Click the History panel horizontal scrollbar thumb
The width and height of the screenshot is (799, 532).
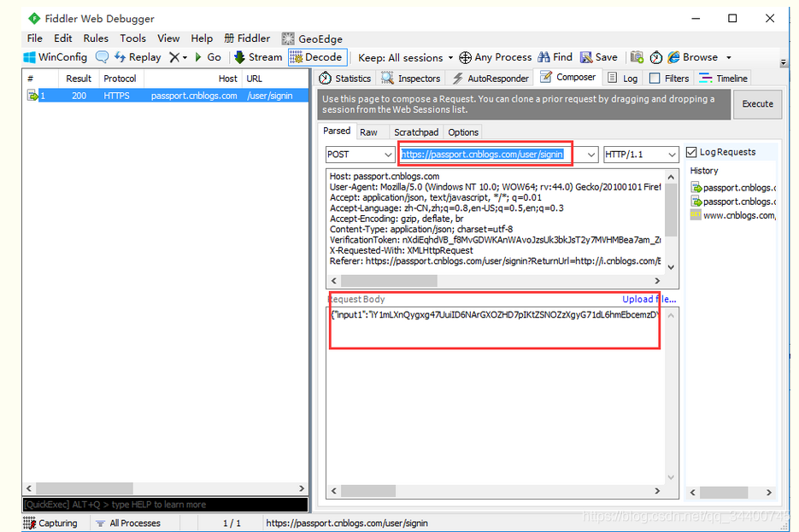pos(724,492)
